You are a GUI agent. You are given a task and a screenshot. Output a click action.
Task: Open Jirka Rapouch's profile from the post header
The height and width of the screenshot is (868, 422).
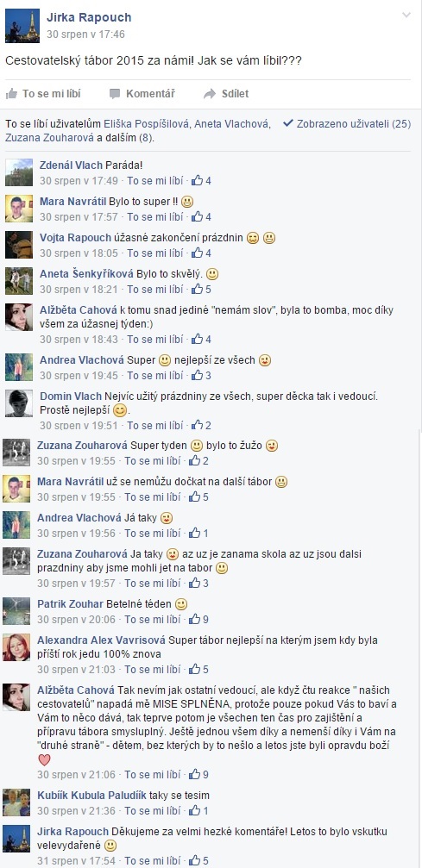pos(89,18)
